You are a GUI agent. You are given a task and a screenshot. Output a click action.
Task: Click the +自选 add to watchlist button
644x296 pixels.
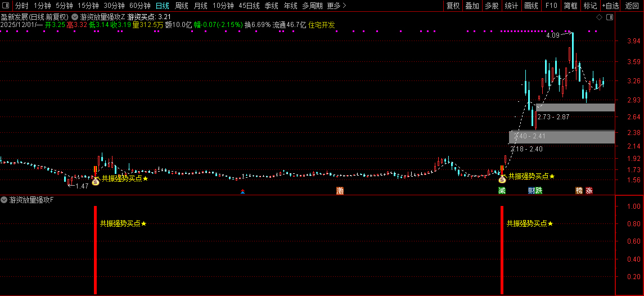point(610,6)
